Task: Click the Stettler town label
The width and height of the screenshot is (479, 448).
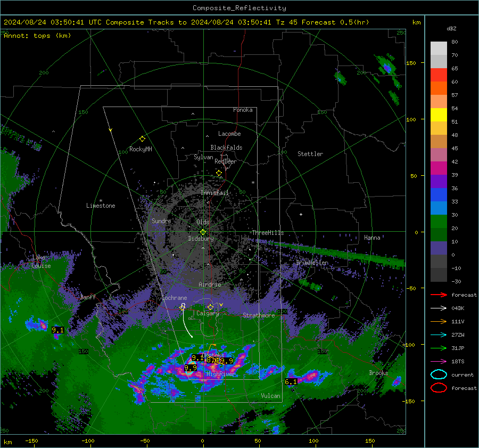Action: (x=310, y=154)
